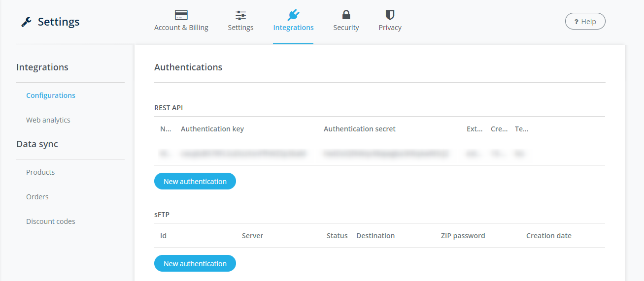Click the Status column header
644x281 pixels.
[x=337, y=236]
